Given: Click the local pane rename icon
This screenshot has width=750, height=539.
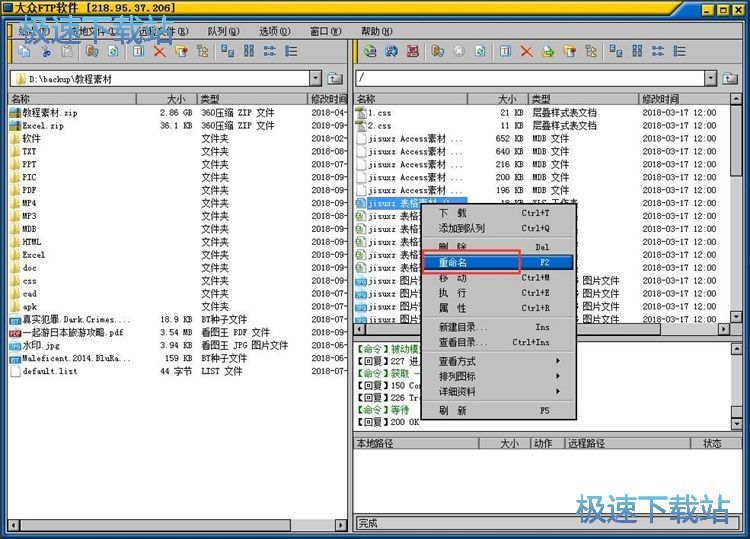Looking at the screenshot, I should coord(138,51).
